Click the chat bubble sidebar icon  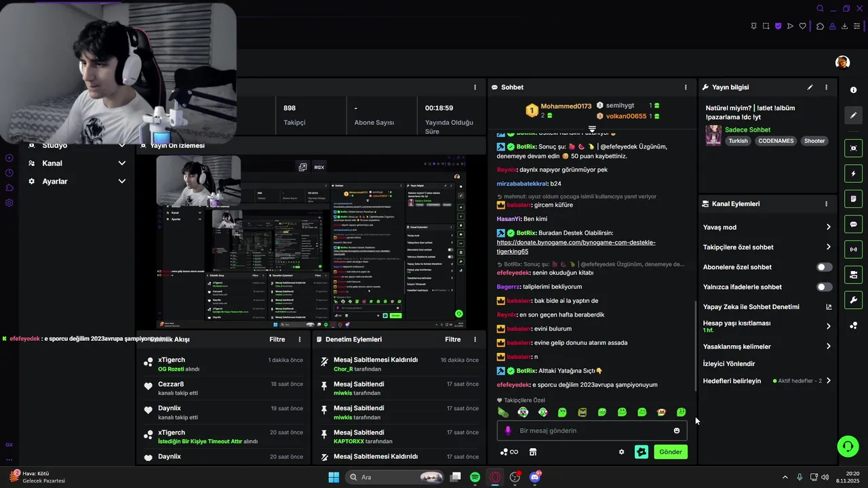[x=853, y=224]
